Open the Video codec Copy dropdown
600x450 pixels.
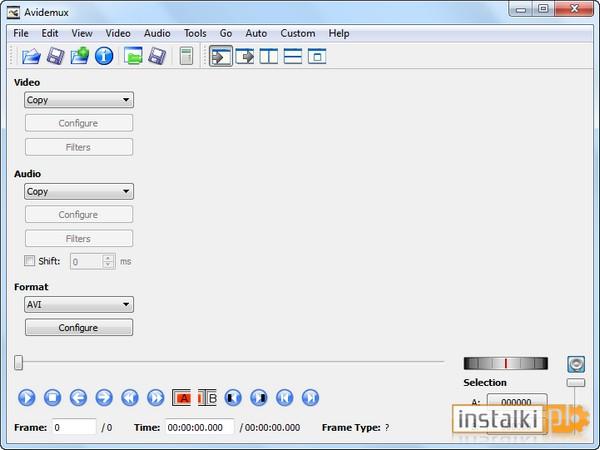click(x=79, y=100)
